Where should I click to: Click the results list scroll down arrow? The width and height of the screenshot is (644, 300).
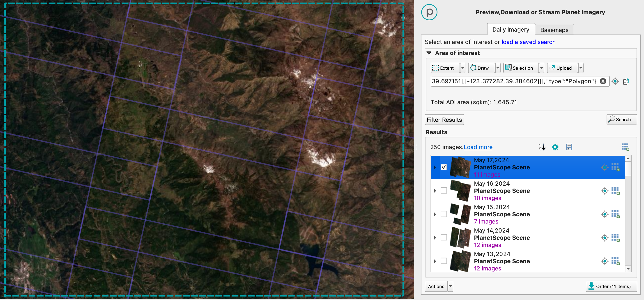coord(628,269)
